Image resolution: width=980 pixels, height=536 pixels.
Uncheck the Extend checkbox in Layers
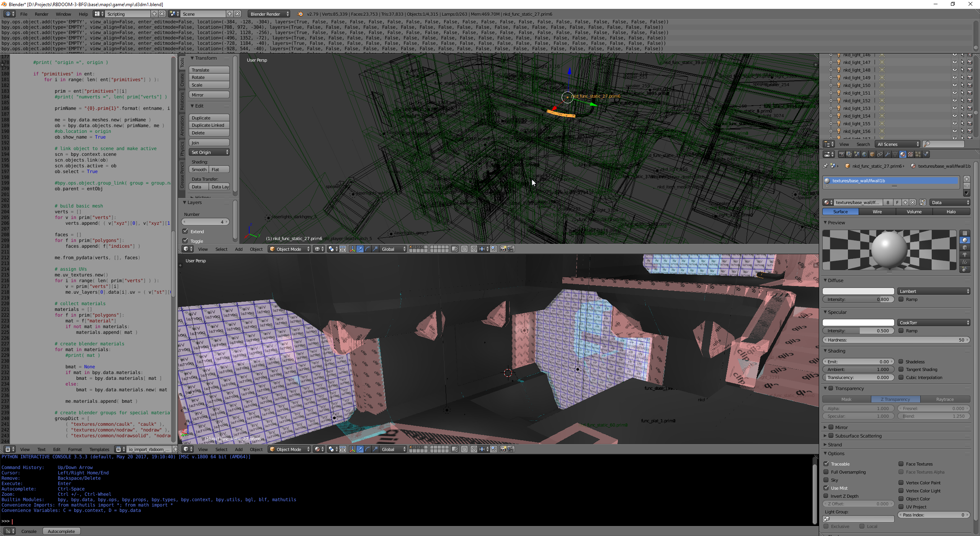point(185,231)
